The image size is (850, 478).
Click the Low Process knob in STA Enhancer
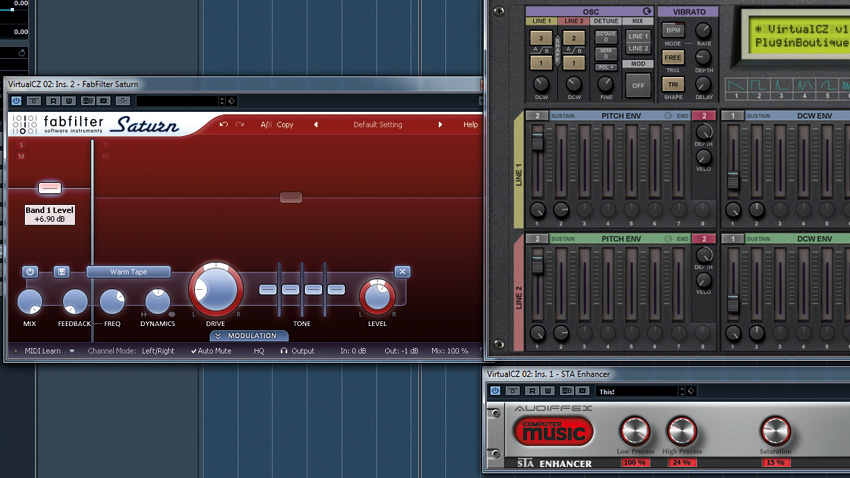click(x=635, y=431)
